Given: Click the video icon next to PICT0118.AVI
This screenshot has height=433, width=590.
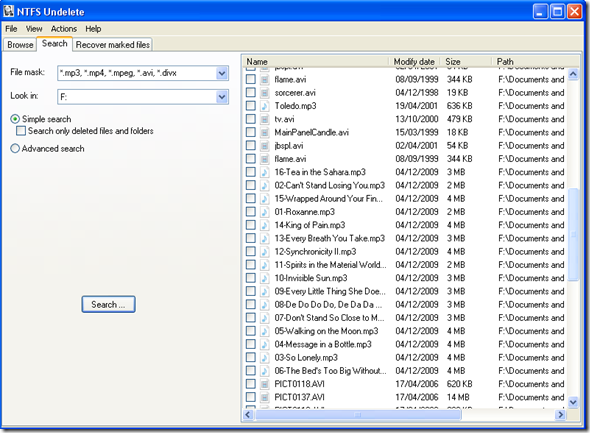Looking at the screenshot, I should pyautogui.click(x=265, y=384).
